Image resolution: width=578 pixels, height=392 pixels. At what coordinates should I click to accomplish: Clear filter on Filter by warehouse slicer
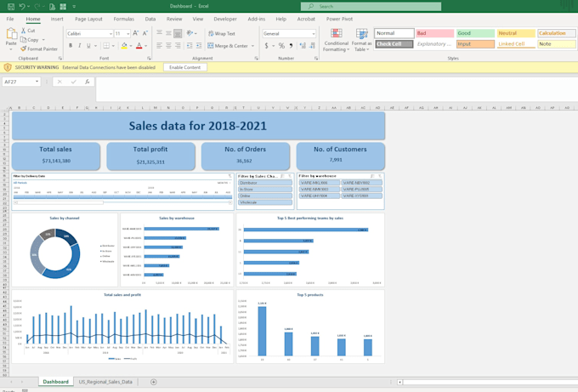pos(380,176)
